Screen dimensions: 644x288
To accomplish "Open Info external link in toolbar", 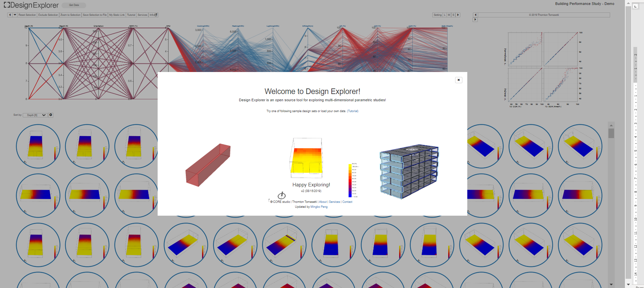I will tap(153, 15).
